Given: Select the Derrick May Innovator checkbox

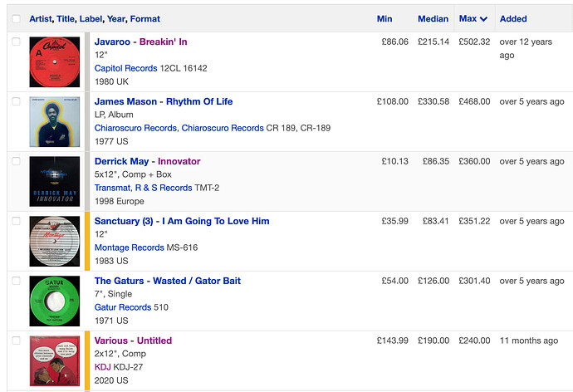Looking at the screenshot, I should [x=16, y=161].
